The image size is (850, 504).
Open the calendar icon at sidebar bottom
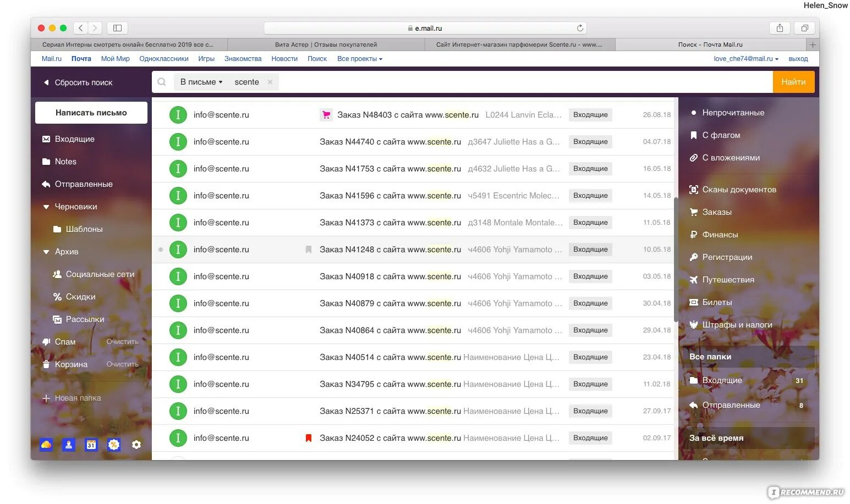point(91,445)
